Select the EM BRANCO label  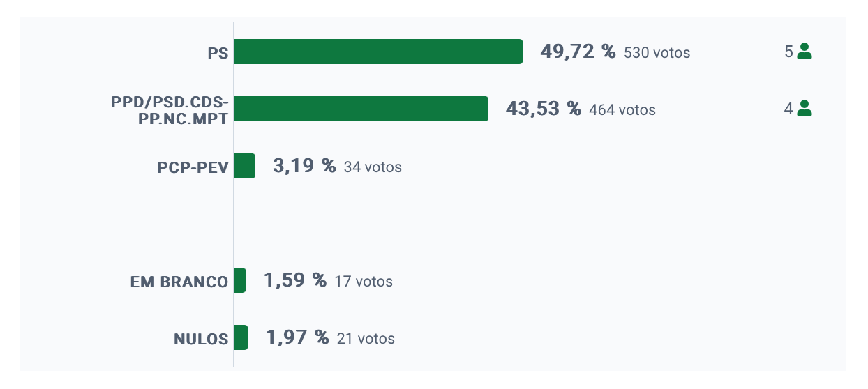click(x=179, y=282)
